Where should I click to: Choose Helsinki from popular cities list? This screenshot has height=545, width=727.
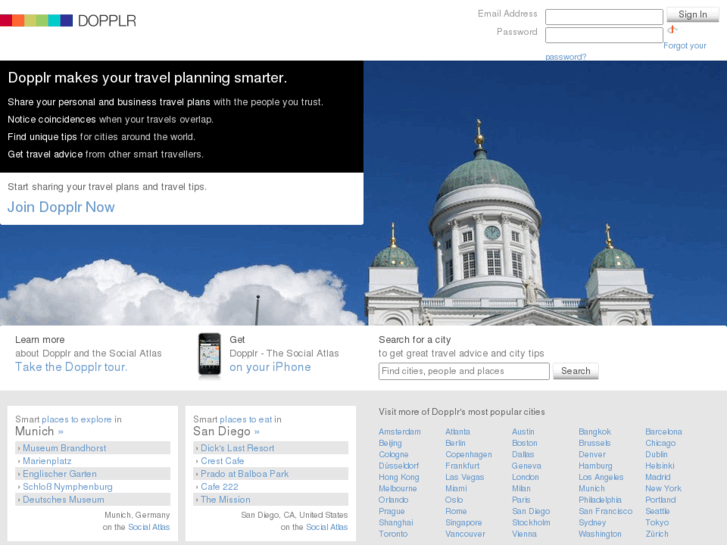pos(659,466)
